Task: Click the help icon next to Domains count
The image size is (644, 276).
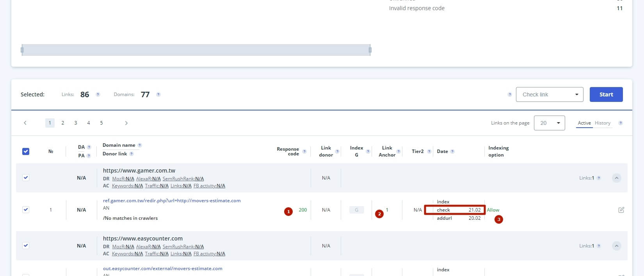Action: click(158, 94)
